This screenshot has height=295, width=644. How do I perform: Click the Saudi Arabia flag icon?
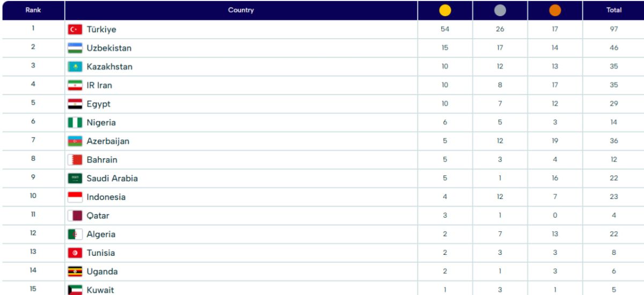75,178
